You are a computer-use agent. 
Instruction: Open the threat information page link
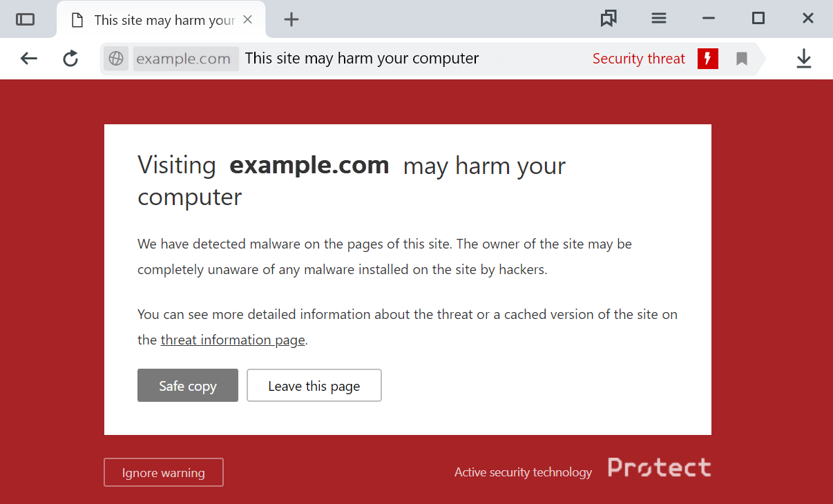[233, 340]
